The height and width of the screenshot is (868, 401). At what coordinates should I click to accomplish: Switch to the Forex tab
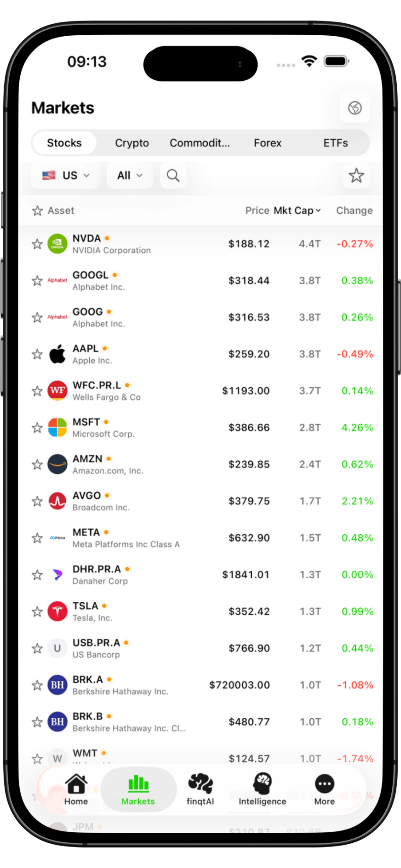267,143
